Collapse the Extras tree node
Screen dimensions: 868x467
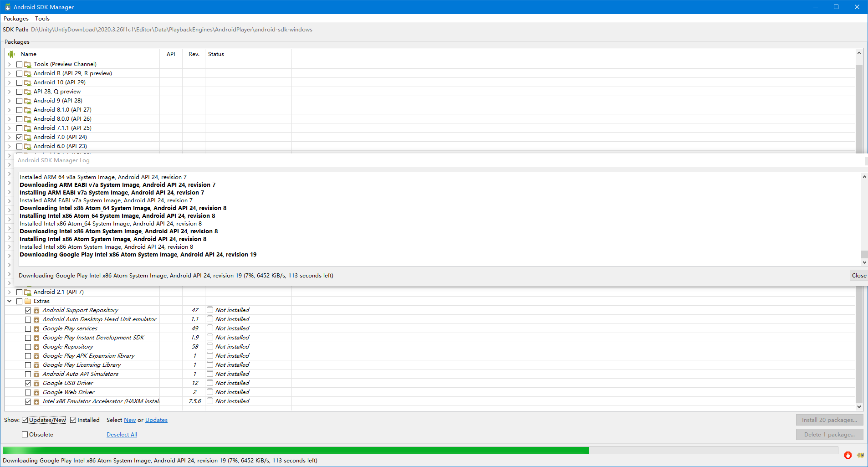pos(10,301)
